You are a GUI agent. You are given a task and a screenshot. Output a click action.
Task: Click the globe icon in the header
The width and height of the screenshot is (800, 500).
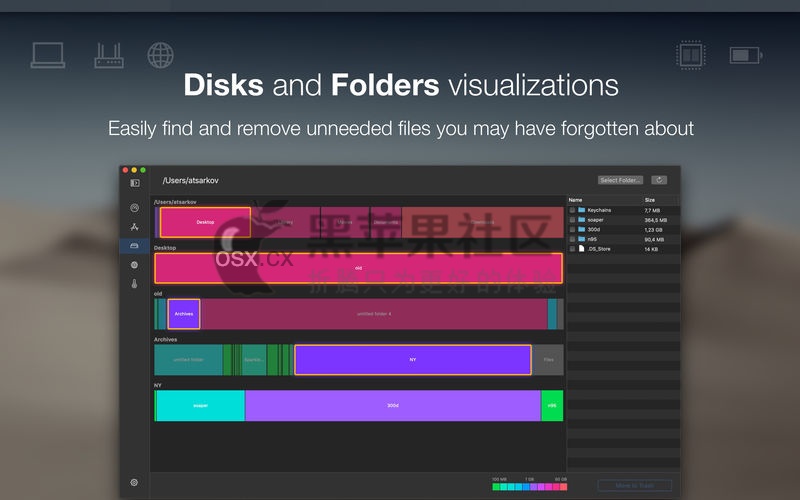click(x=161, y=55)
